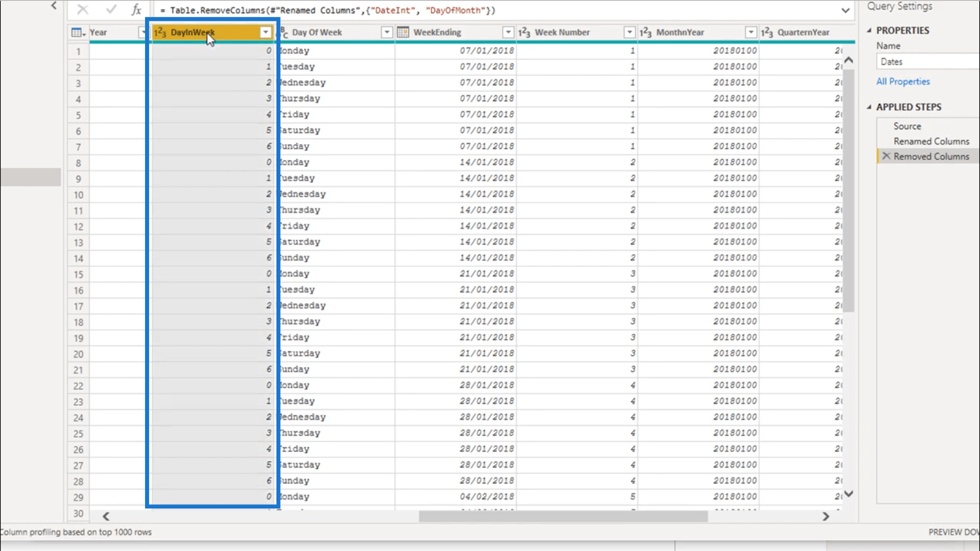Screen dimensions: 980x551
Task: Click Day Of Week text type icon
Action: [284, 32]
